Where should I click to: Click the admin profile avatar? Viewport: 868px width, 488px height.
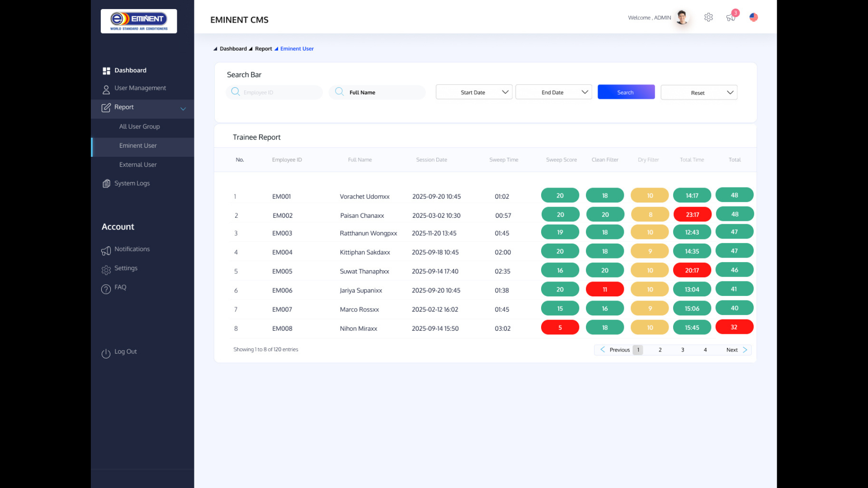682,17
